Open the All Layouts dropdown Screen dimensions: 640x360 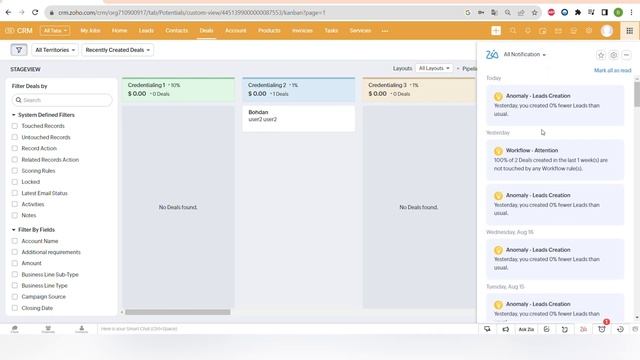point(434,68)
